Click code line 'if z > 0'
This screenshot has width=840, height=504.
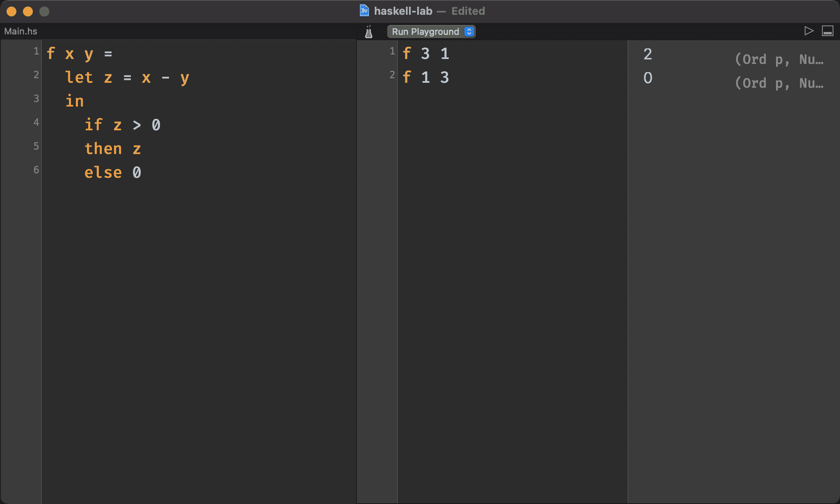(x=122, y=125)
